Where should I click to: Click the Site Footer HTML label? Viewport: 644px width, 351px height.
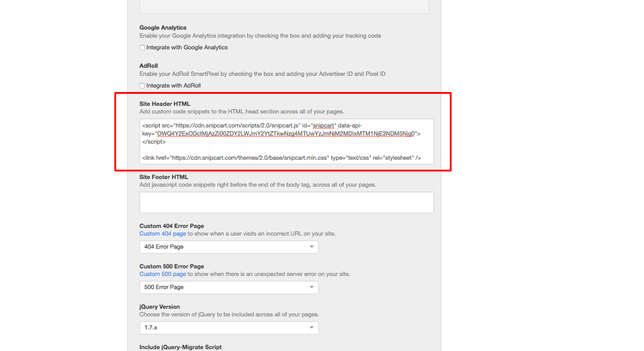pyautogui.click(x=164, y=177)
